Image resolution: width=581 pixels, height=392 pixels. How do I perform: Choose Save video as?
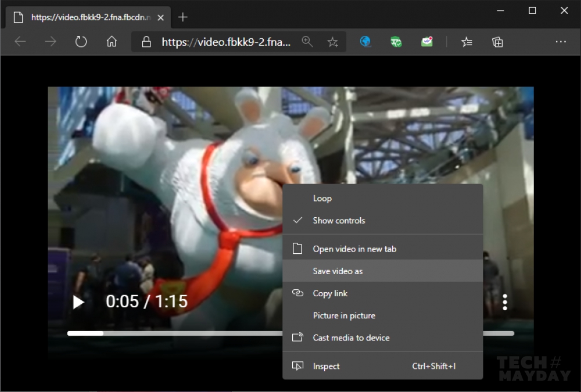(x=383, y=271)
